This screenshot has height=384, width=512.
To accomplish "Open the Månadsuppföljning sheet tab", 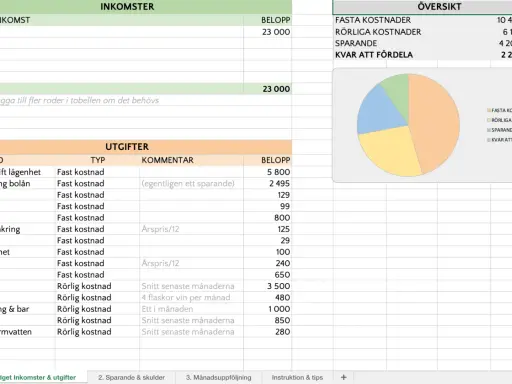I will click(219, 377).
